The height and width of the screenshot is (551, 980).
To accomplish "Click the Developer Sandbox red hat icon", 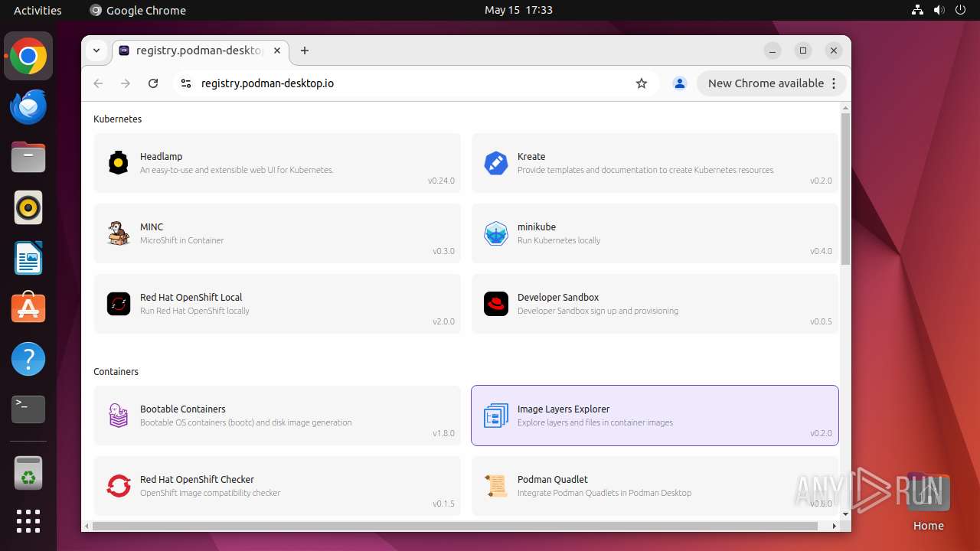I will [496, 304].
